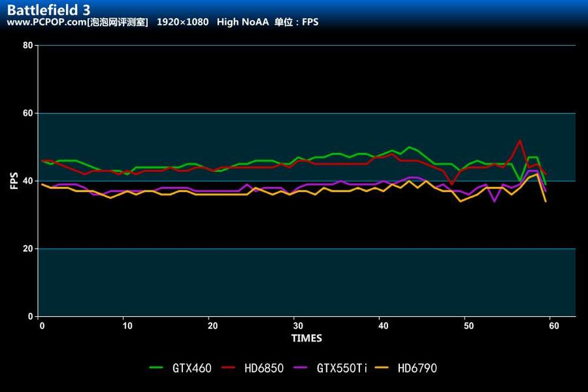Click the High NoAA setting text
The height and width of the screenshot is (392, 588).
point(243,22)
